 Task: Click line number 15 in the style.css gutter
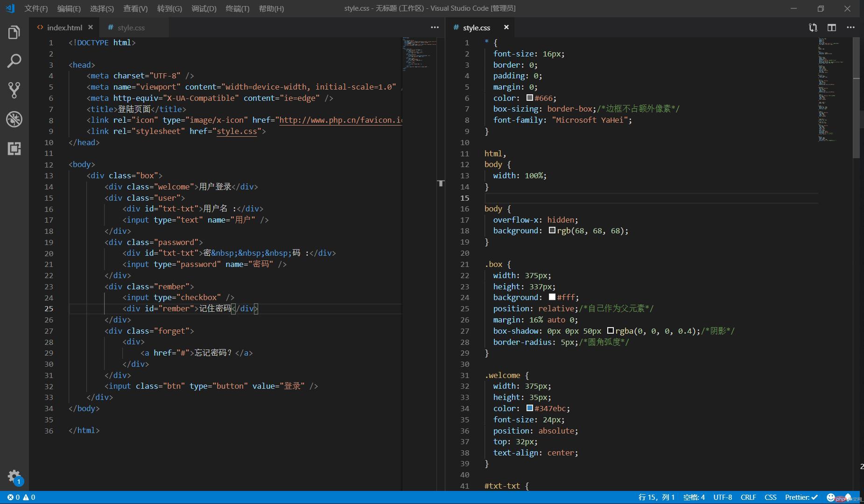click(465, 198)
